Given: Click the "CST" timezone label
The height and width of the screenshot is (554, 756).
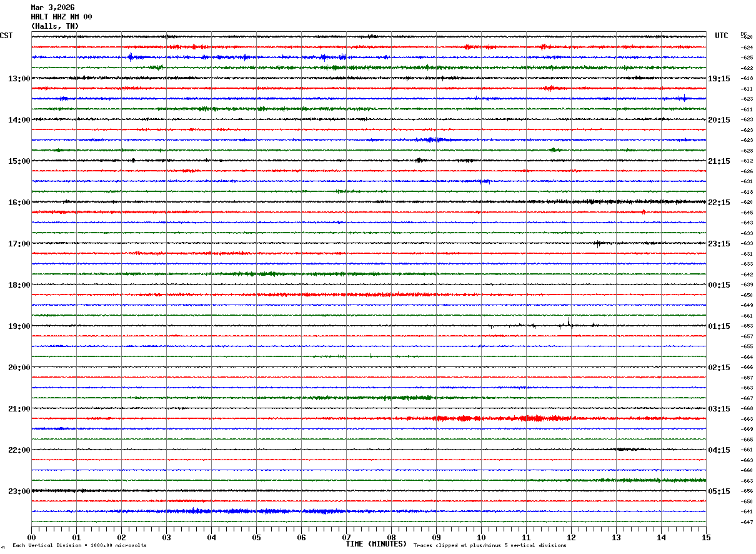Looking at the screenshot, I should 6,36.
